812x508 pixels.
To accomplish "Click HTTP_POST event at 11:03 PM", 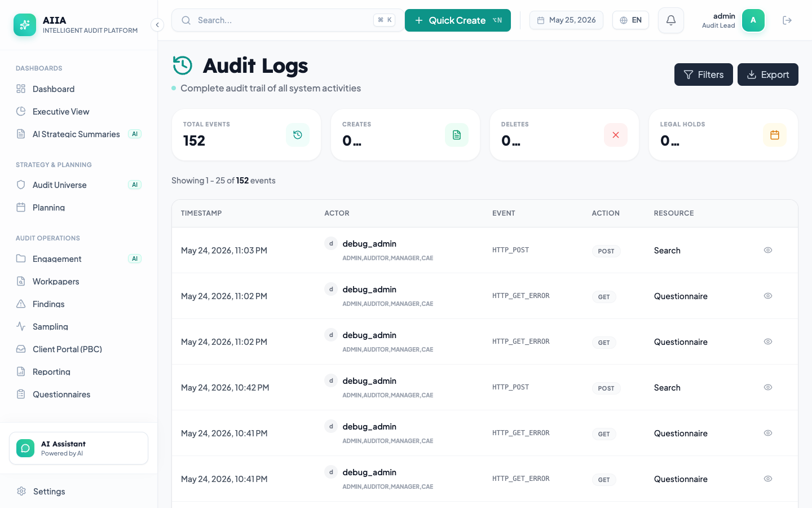I will [510, 250].
